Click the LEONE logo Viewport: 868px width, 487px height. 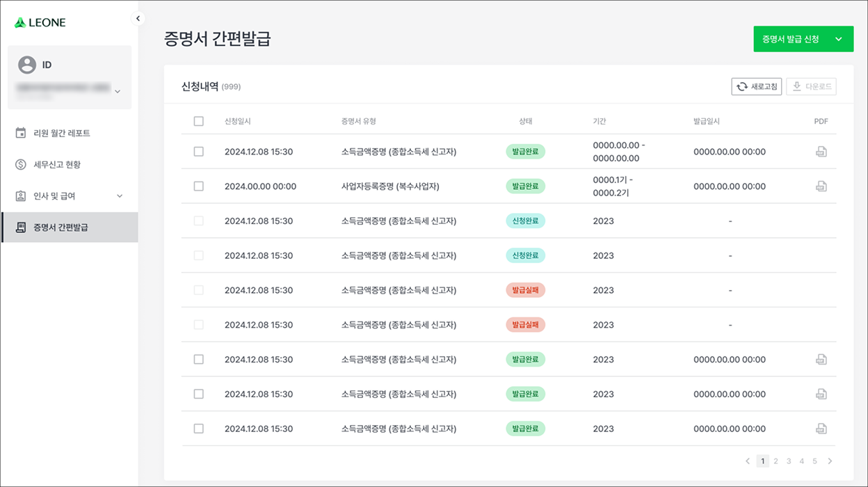pyautogui.click(x=40, y=22)
